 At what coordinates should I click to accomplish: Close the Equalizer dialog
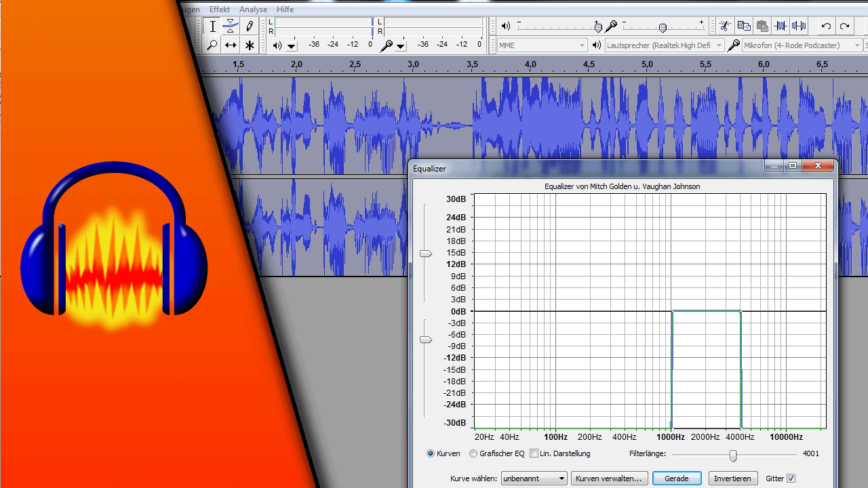click(x=818, y=166)
